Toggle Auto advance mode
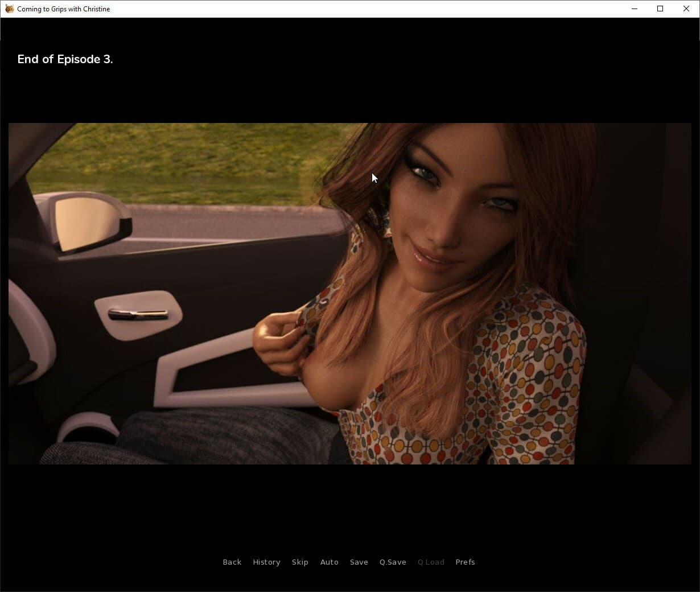700x592 pixels. pyautogui.click(x=329, y=562)
